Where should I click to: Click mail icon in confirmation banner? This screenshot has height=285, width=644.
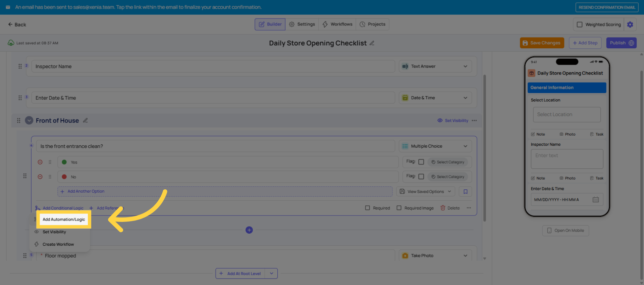(8, 7)
